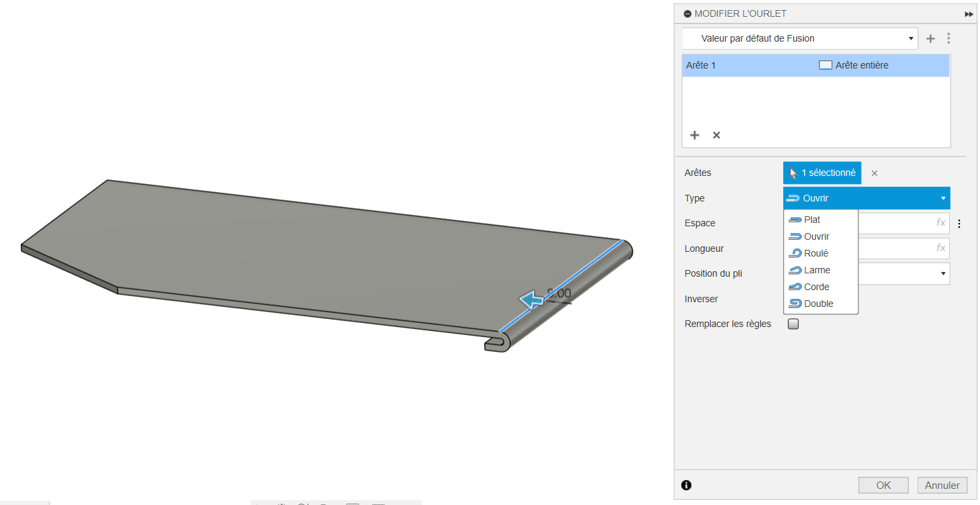Add a new rule with the plus icon beside the Fusion default dropdown
This screenshot has height=505, width=980.
point(930,39)
